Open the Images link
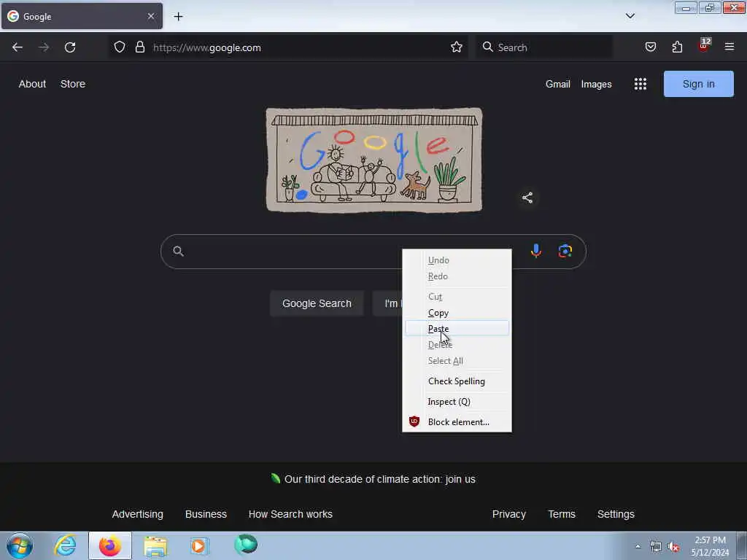Screen dimensions: 747x560 pos(596,85)
